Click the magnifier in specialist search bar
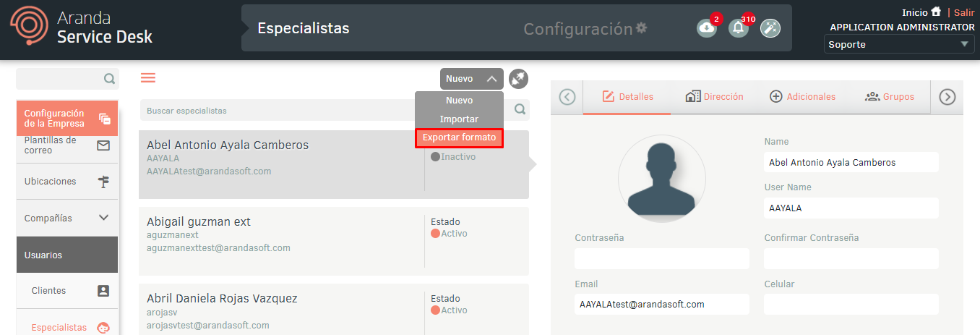980x335 pixels. [x=520, y=109]
